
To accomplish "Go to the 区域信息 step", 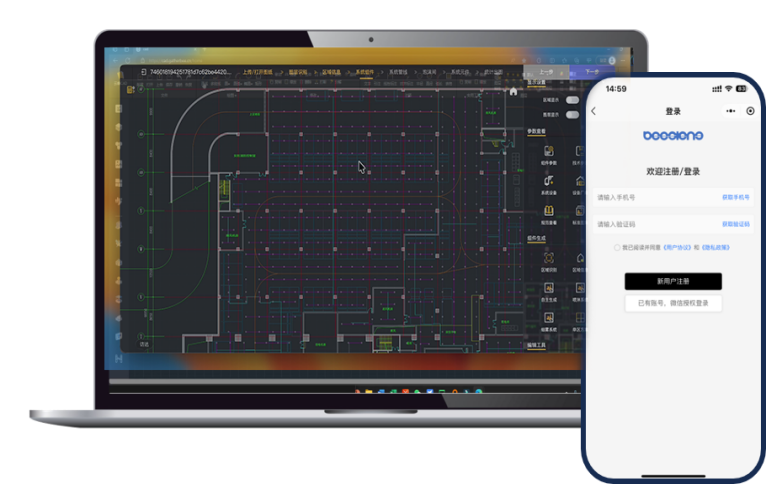I will point(331,72).
